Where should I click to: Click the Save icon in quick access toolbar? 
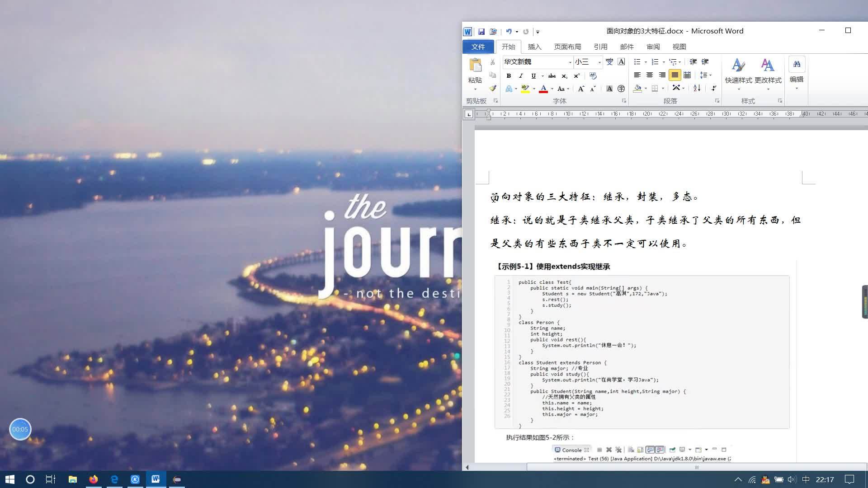[481, 32]
